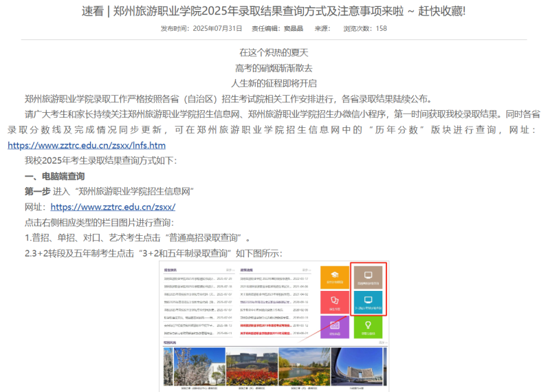Click the orange graduation cap tile

[335, 278]
